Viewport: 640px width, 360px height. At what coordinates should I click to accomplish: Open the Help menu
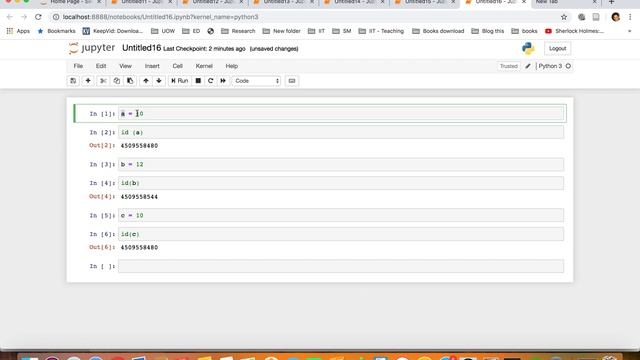coord(231,66)
